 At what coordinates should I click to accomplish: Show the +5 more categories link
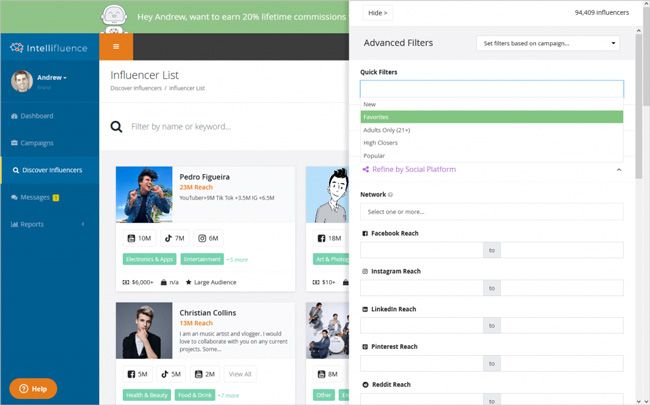[x=237, y=260]
